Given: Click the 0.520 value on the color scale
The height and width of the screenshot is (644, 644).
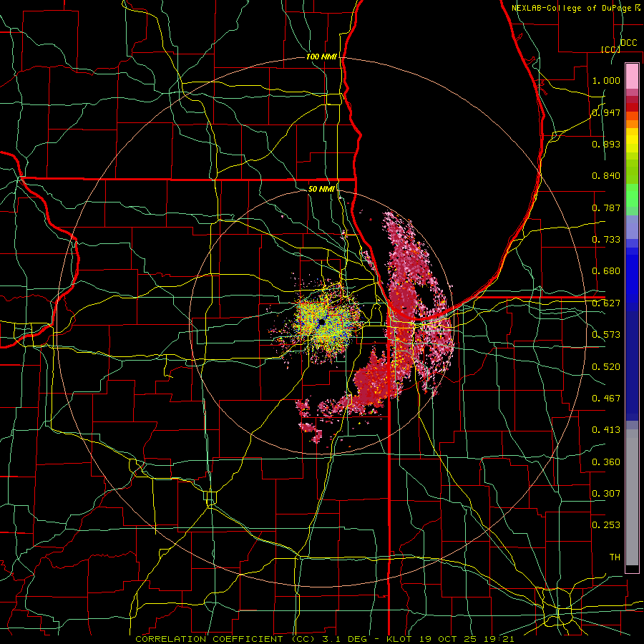Looking at the screenshot, I should pos(606,367).
